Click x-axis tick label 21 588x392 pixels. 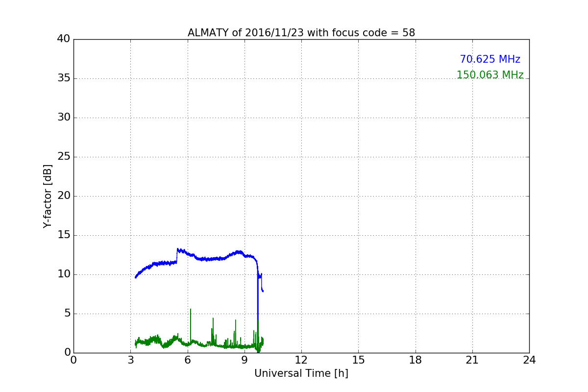[472, 360]
